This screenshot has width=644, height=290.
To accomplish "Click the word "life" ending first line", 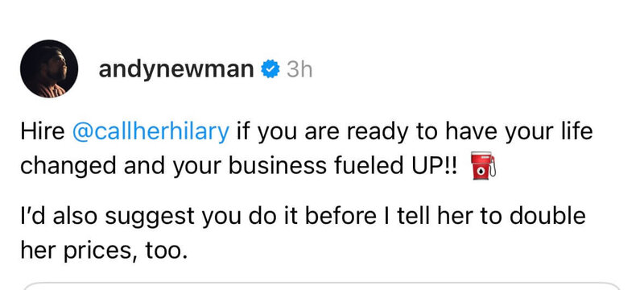I will tap(579, 132).
